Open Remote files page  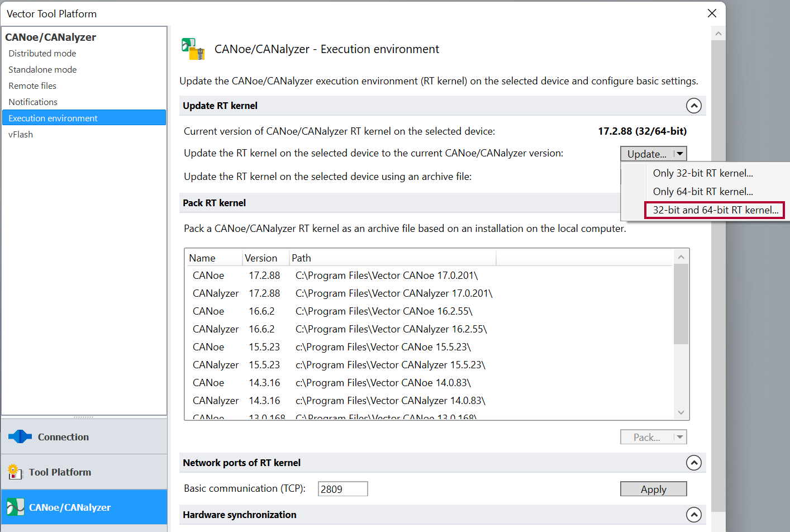[32, 85]
